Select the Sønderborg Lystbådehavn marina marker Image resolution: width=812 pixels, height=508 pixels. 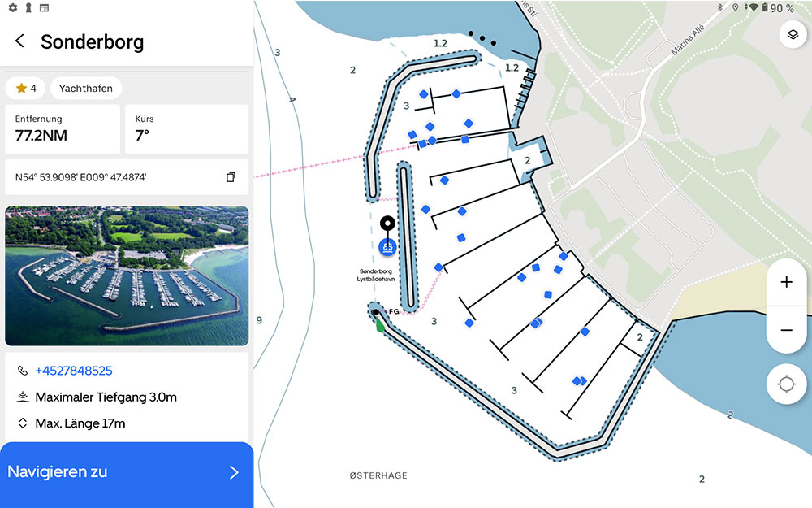click(387, 246)
